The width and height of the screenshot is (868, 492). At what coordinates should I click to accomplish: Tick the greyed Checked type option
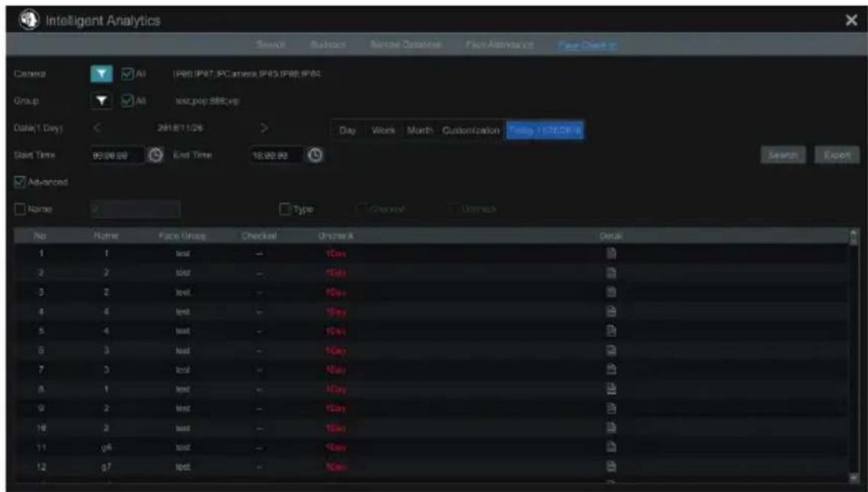point(361,209)
